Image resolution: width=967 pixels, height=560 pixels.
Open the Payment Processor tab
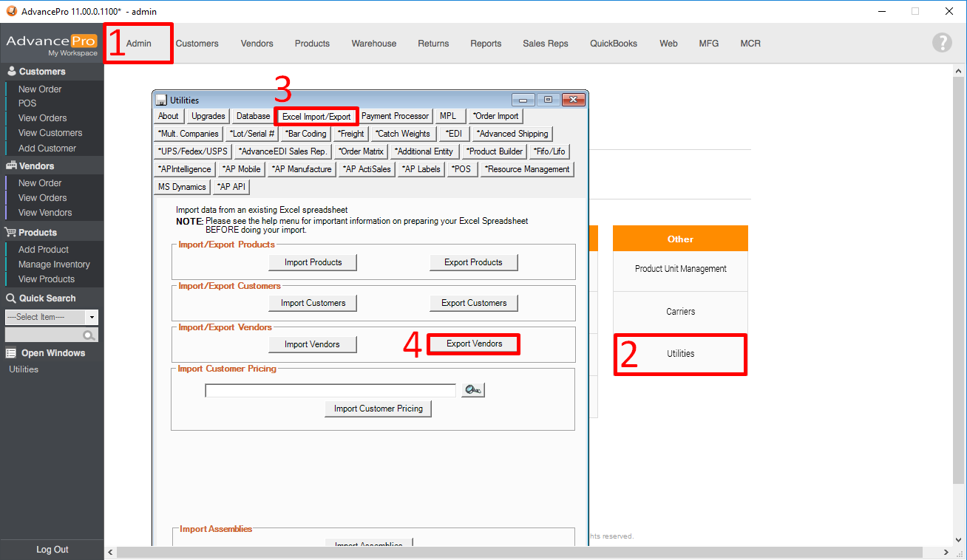tap(395, 116)
